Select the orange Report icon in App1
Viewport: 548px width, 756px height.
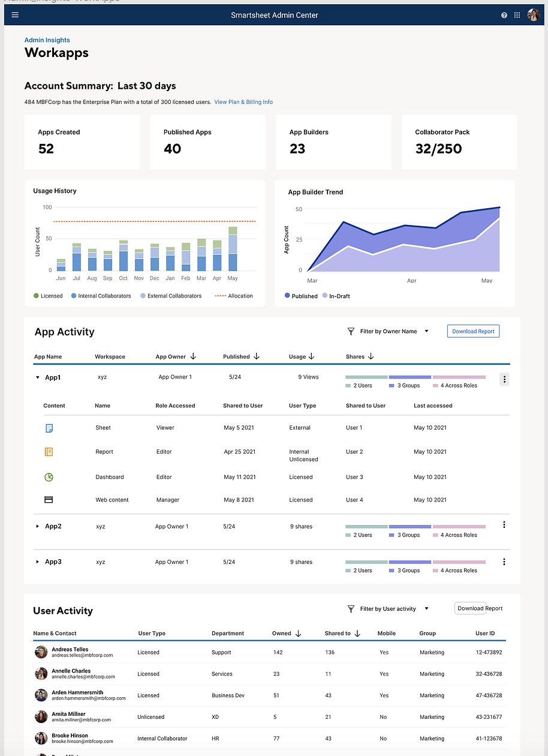pos(49,451)
